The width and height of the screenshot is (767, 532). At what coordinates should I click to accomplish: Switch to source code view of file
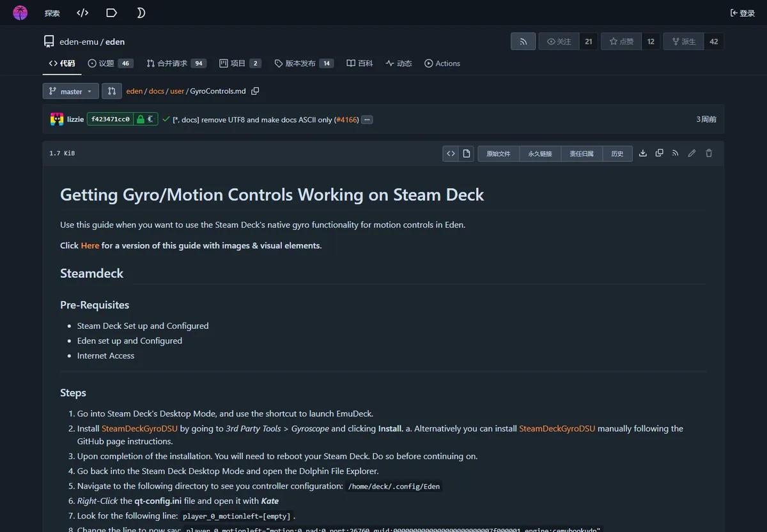(x=451, y=153)
